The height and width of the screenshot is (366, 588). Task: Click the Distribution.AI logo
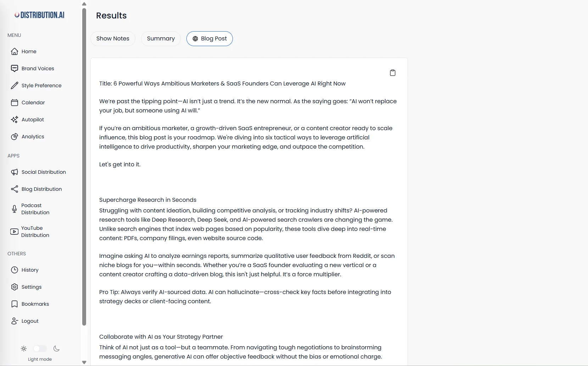(40, 15)
